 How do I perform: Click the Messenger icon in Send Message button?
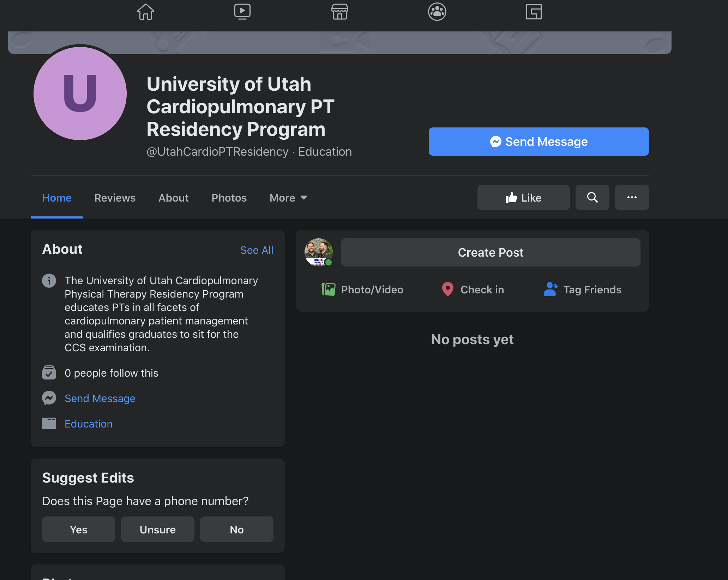[x=496, y=142]
